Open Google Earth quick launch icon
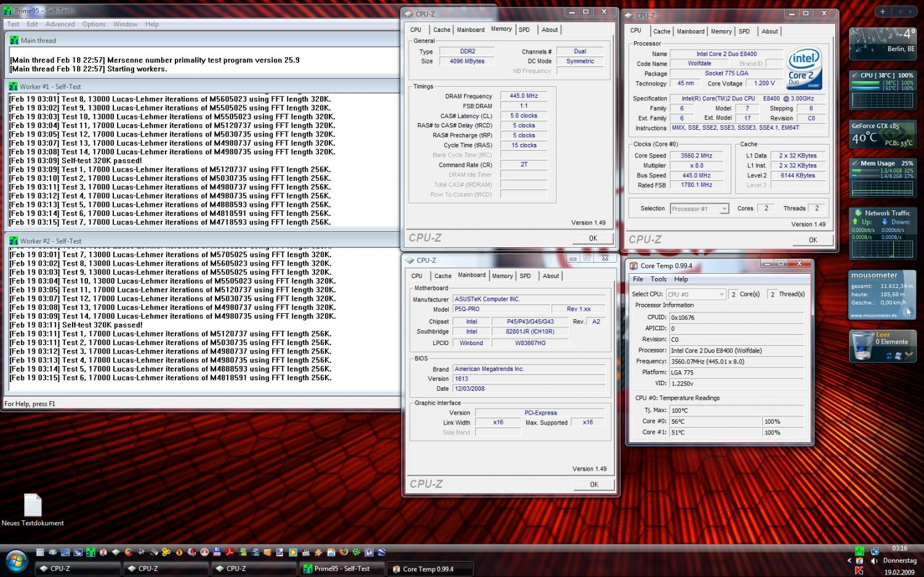This screenshot has width=924, height=577. (x=382, y=552)
